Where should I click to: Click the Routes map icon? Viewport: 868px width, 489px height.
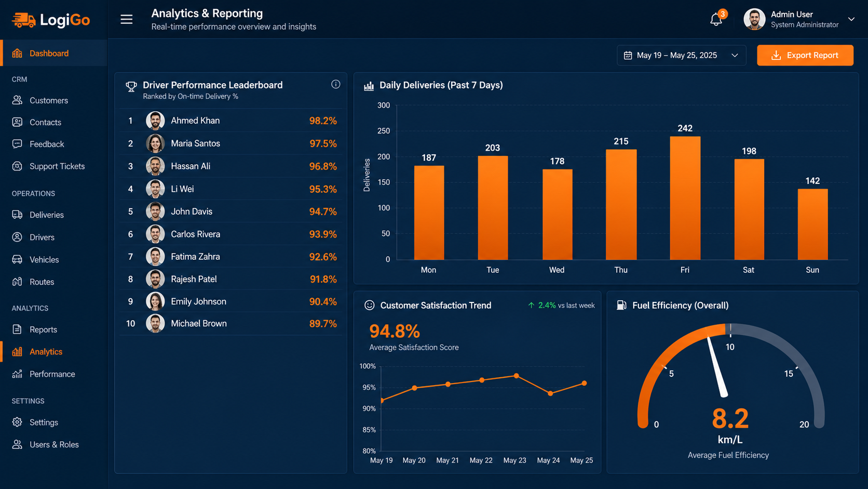(17, 282)
